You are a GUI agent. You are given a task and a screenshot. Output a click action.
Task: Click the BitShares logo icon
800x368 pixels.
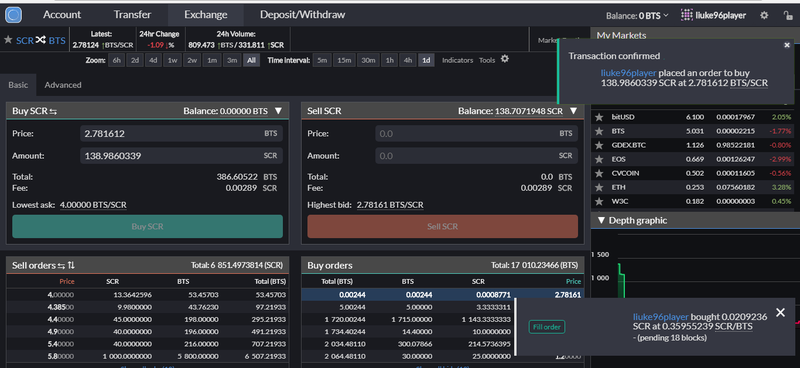point(13,15)
